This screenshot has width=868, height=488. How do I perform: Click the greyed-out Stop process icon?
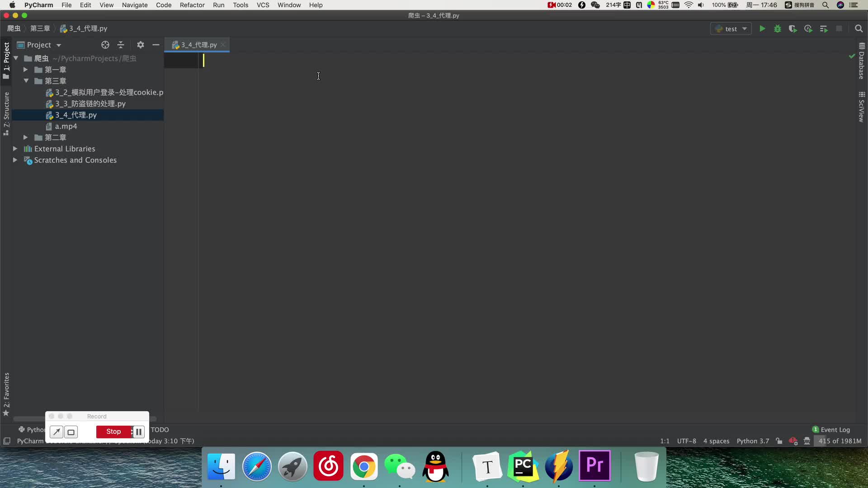click(x=839, y=28)
